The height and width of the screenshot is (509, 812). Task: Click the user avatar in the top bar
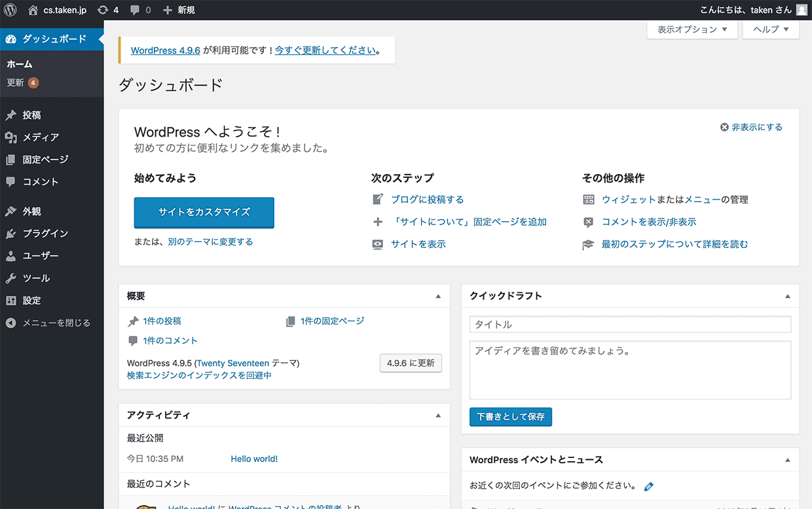click(x=802, y=10)
